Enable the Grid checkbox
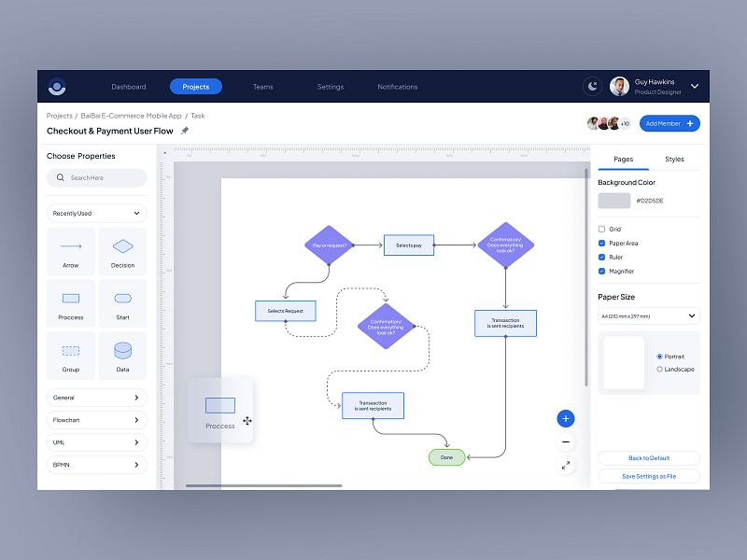This screenshot has height=560, width=747. [x=600, y=229]
